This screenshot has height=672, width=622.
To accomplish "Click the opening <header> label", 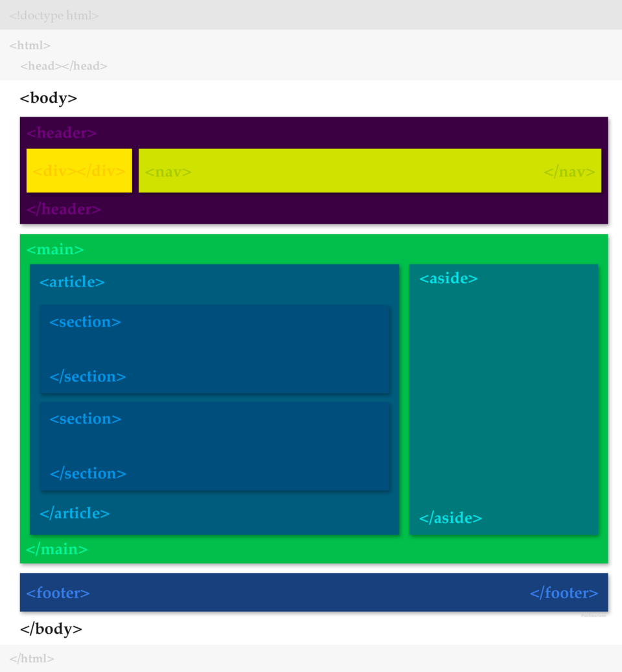I will (62, 133).
